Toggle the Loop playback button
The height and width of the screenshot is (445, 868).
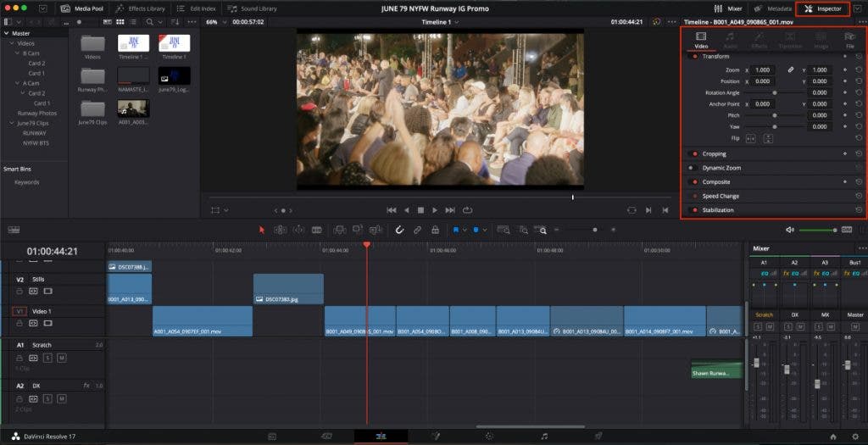coord(468,210)
